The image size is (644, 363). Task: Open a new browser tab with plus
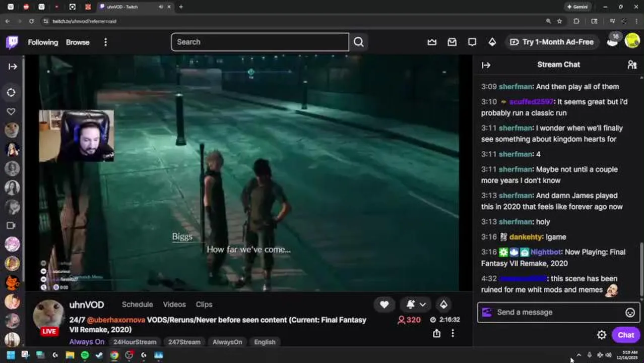click(x=180, y=7)
